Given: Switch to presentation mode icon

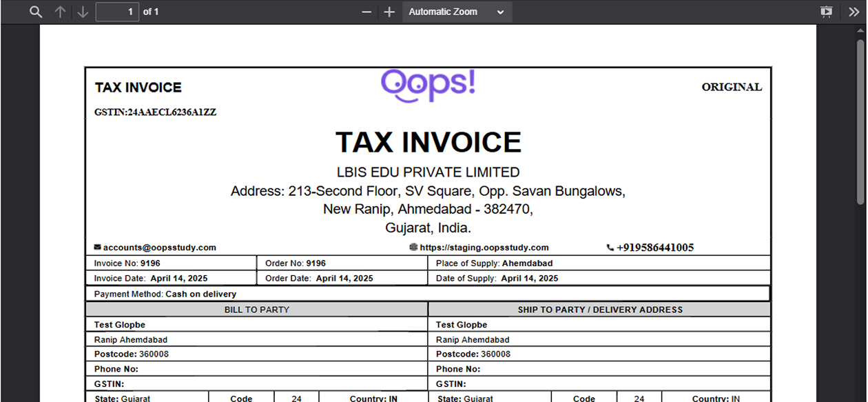Looking at the screenshot, I should click(827, 12).
